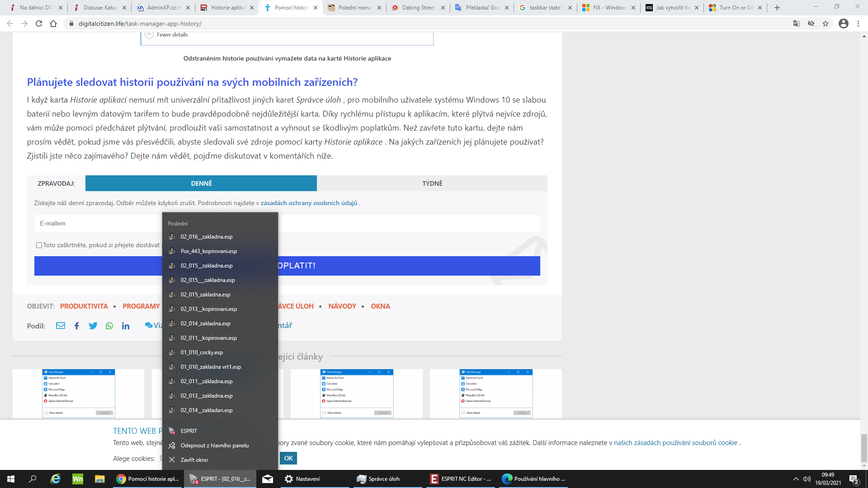
Task: Share the article on LinkedIn
Action: [126, 326]
